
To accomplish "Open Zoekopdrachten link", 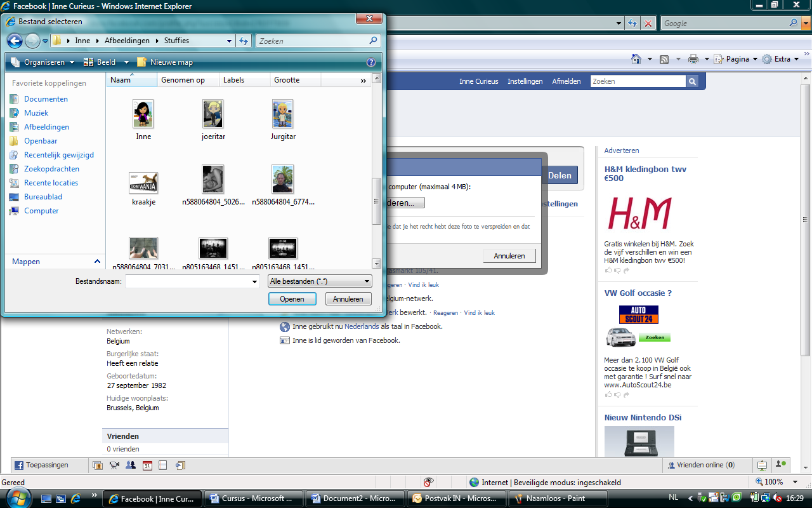I will (51, 169).
